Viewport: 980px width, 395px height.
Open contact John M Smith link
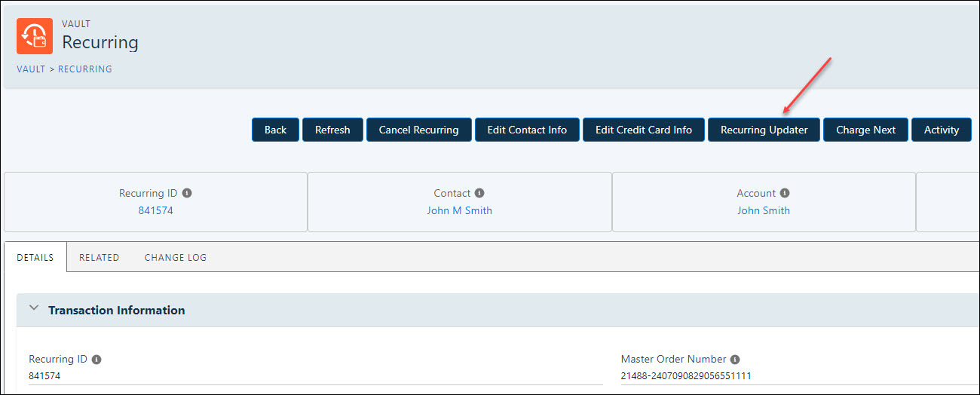(x=459, y=210)
